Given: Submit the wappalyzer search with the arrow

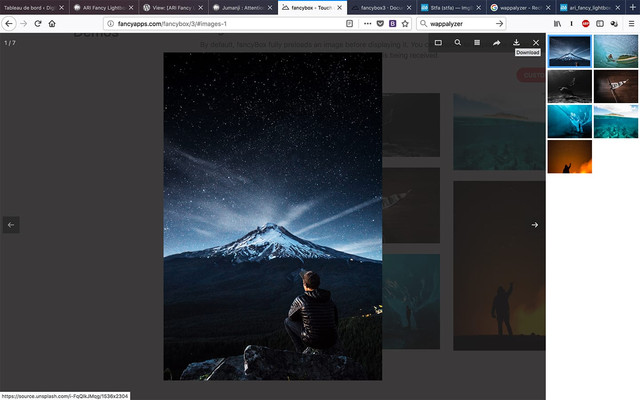Looking at the screenshot, I should coord(499,24).
